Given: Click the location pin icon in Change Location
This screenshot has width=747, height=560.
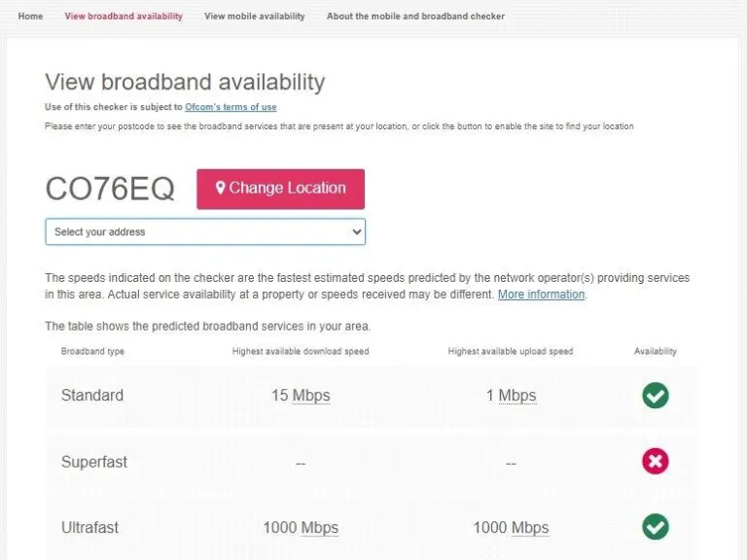Looking at the screenshot, I should click(221, 189).
